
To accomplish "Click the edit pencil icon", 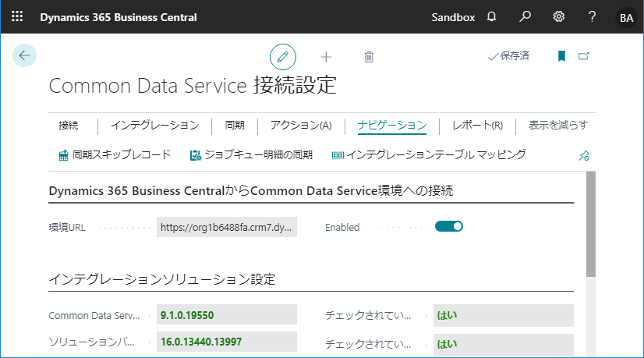I will click(x=282, y=57).
